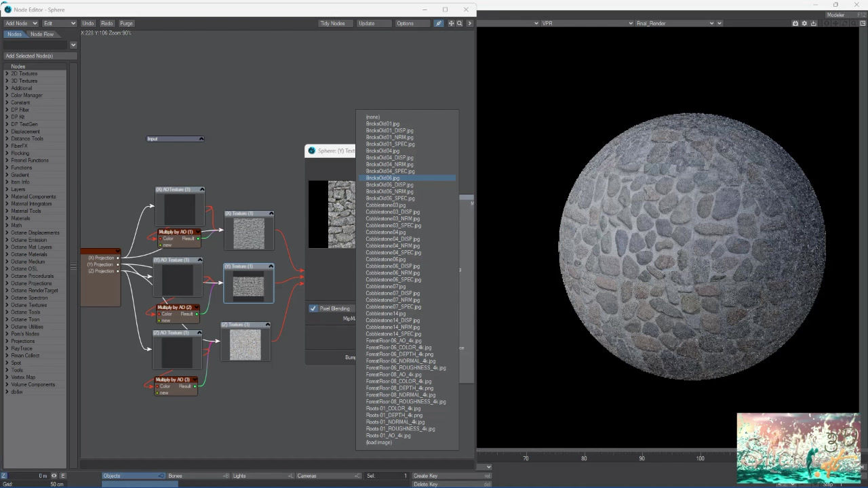Click the envelope E button near the Grid field
Viewport: 868px width, 488px height.
[x=62, y=475]
